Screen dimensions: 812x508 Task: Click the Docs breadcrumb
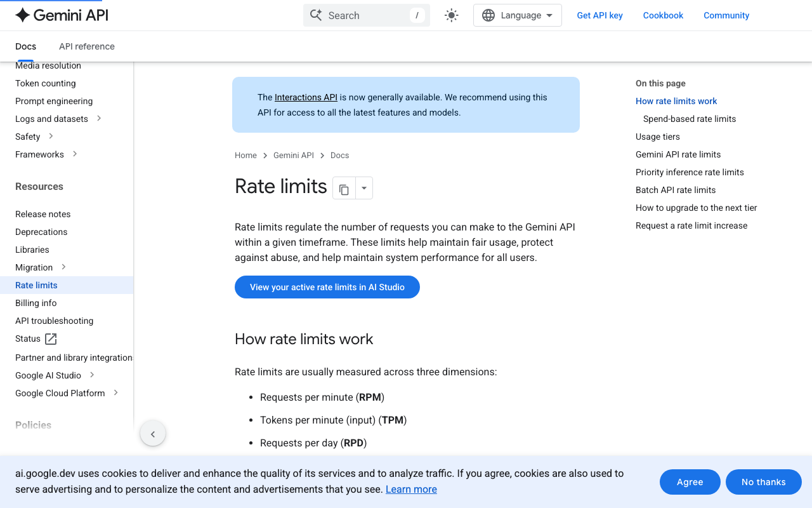click(339, 155)
